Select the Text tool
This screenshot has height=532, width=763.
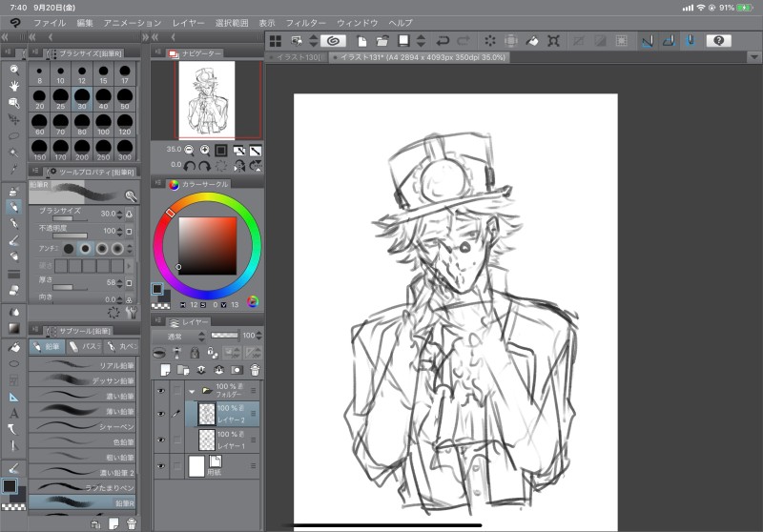pos(14,414)
